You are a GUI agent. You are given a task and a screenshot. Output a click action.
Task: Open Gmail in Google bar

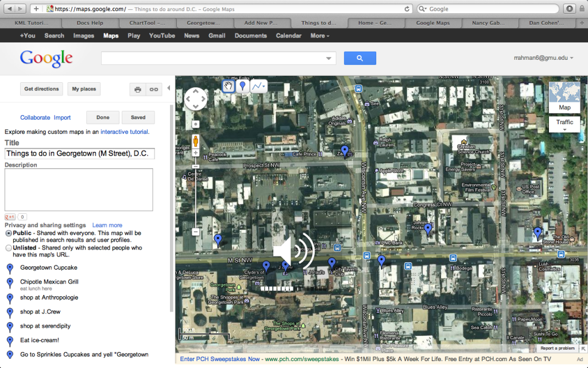click(216, 36)
